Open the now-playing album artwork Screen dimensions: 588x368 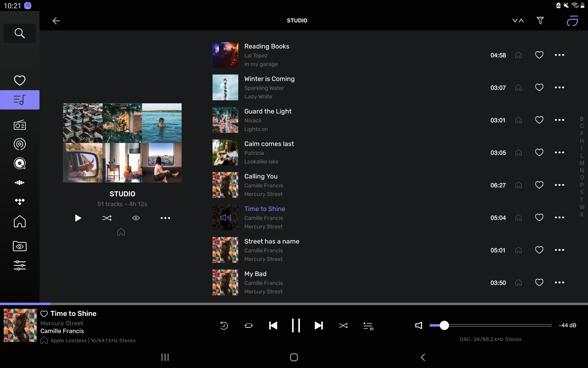coord(20,325)
